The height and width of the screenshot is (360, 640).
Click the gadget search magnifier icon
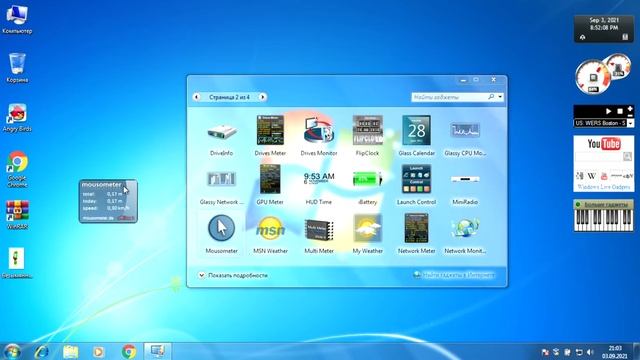[491, 97]
